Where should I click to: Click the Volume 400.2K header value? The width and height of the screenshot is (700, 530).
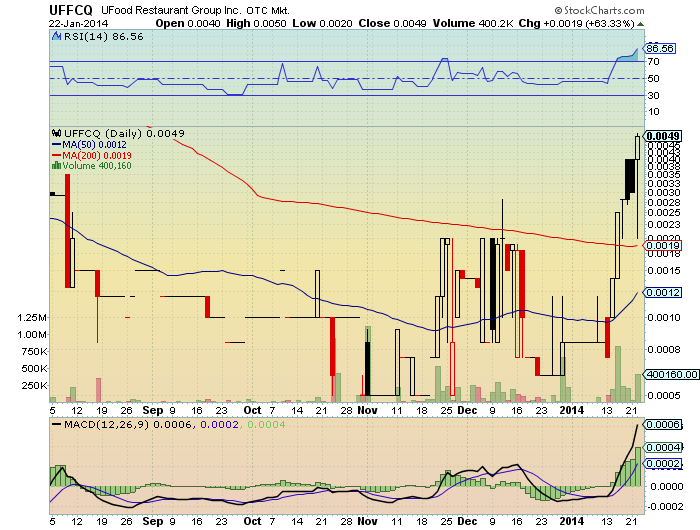pyautogui.click(x=473, y=24)
